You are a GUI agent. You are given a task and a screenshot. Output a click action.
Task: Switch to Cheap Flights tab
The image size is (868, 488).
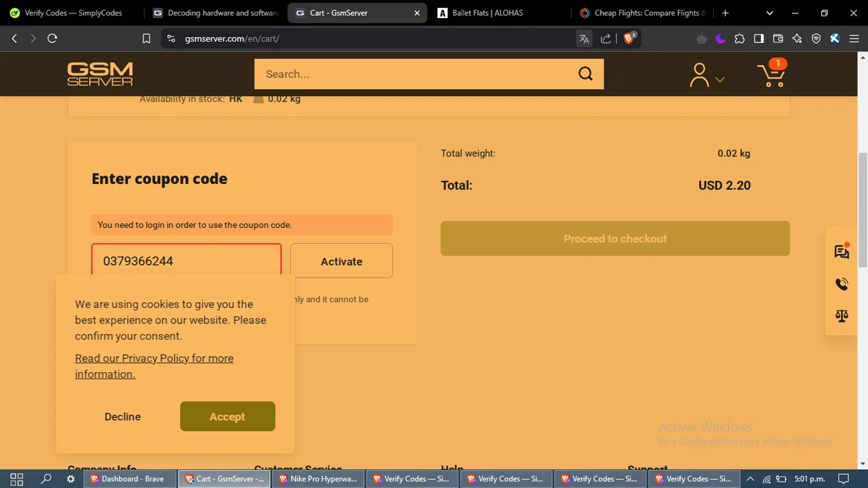click(642, 13)
